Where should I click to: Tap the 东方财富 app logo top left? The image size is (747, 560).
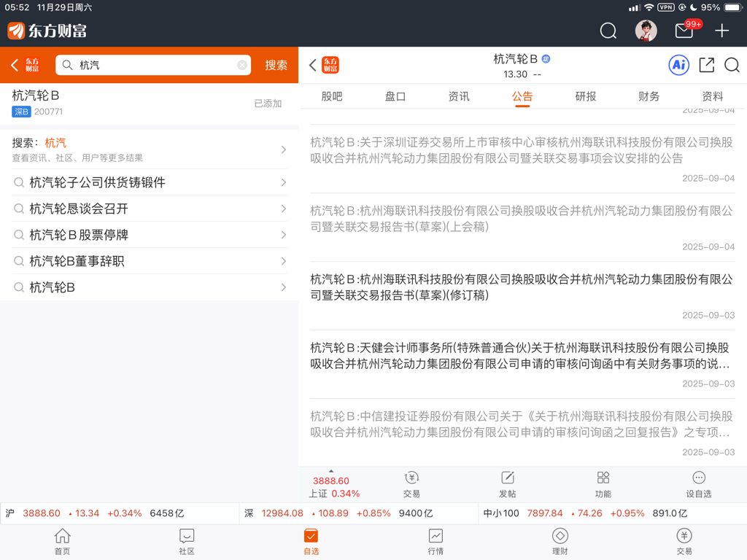click(47, 31)
